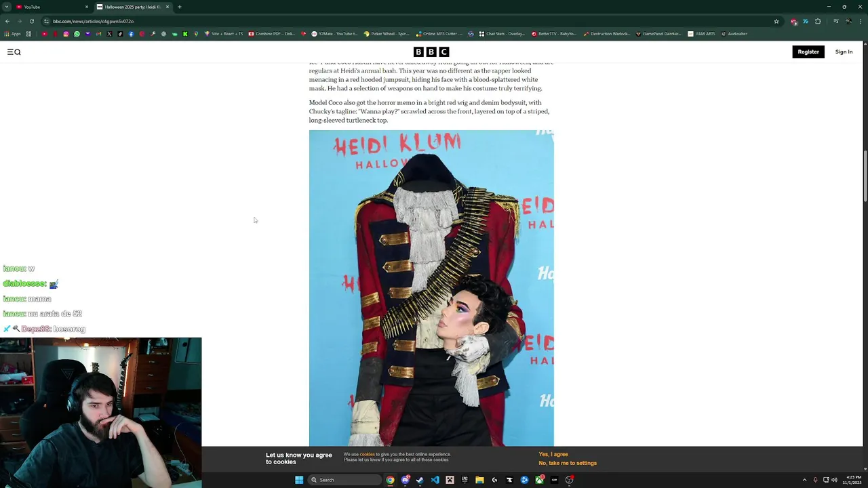The width and height of the screenshot is (868, 488).
Task: Click the BBC logo in the header
Action: pyautogui.click(x=431, y=52)
